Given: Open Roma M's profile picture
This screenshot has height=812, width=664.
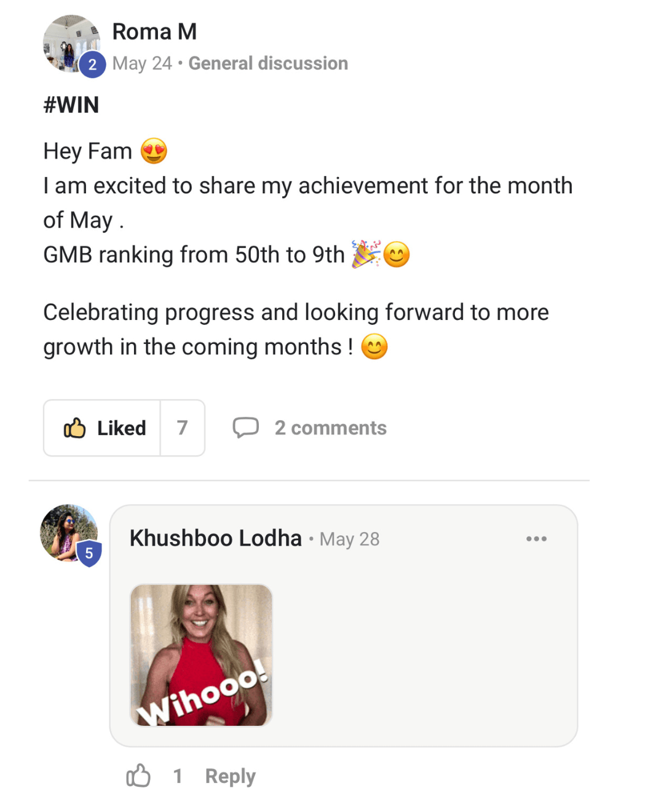Looking at the screenshot, I should (x=69, y=42).
